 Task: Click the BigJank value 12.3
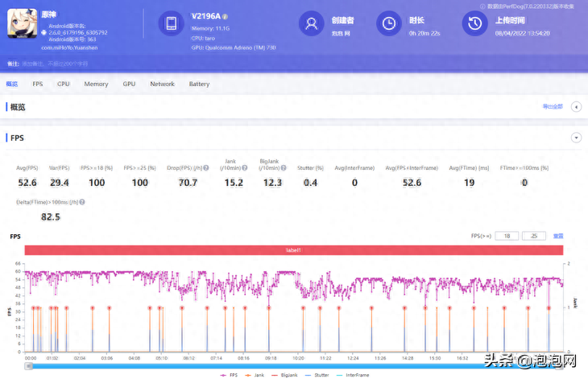pos(272,183)
